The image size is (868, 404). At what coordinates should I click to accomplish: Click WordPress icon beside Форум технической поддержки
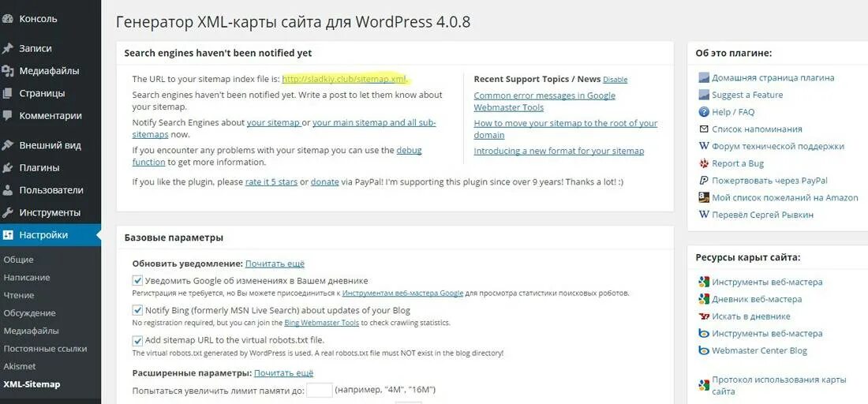[x=704, y=146]
